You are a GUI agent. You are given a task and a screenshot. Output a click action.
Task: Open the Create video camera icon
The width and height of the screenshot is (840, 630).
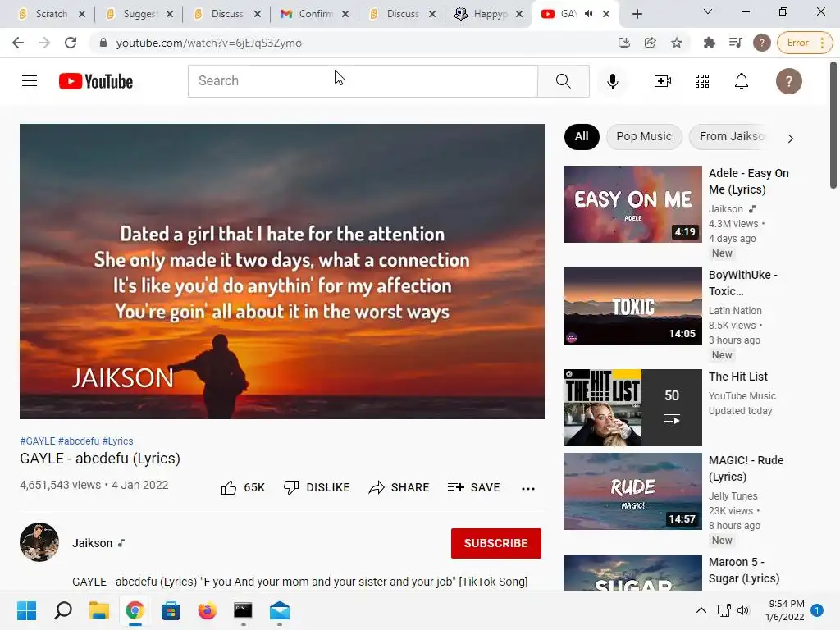tap(663, 81)
